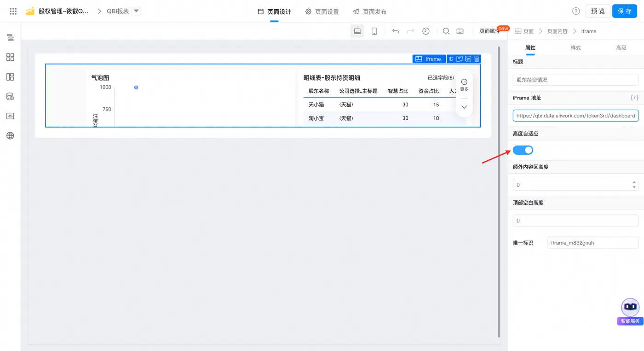Open the outline tree panel icon
The height and width of the screenshot is (351, 644).
(x=10, y=37)
